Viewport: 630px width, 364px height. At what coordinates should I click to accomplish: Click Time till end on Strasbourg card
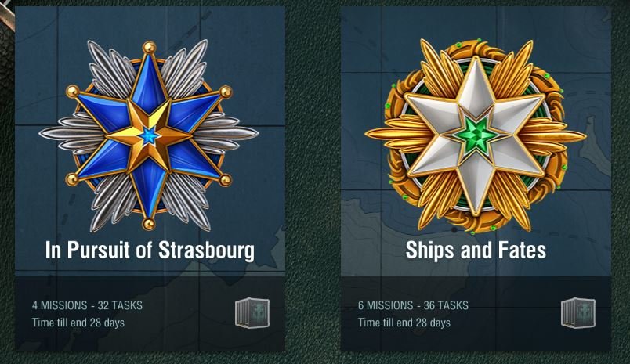pyautogui.click(x=78, y=323)
